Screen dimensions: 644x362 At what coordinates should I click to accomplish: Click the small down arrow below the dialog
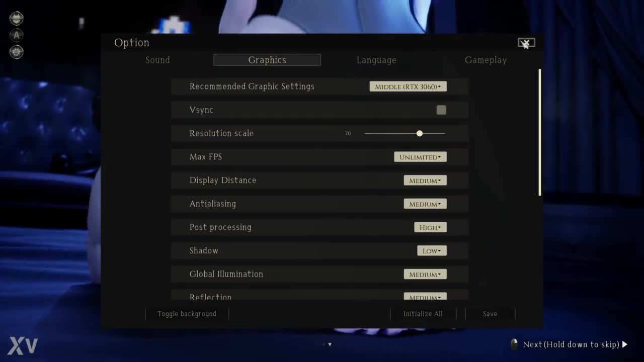[x=330, y=344]
